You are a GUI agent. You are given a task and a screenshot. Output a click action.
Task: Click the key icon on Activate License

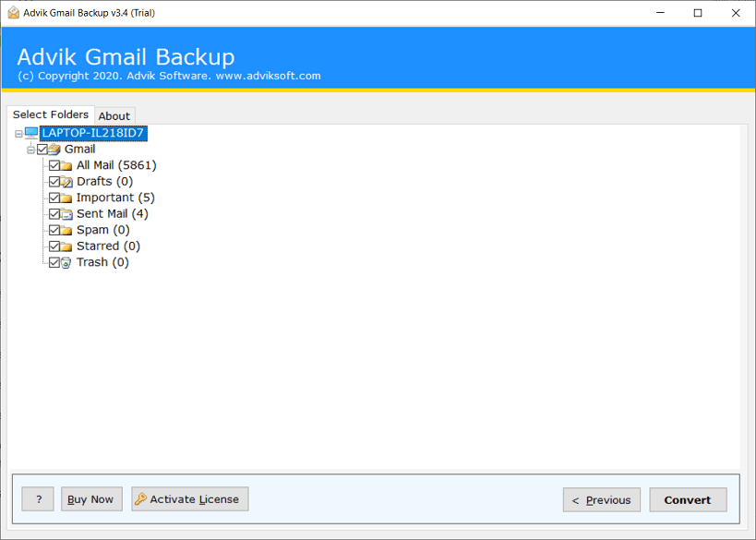[x=140, y=499]
